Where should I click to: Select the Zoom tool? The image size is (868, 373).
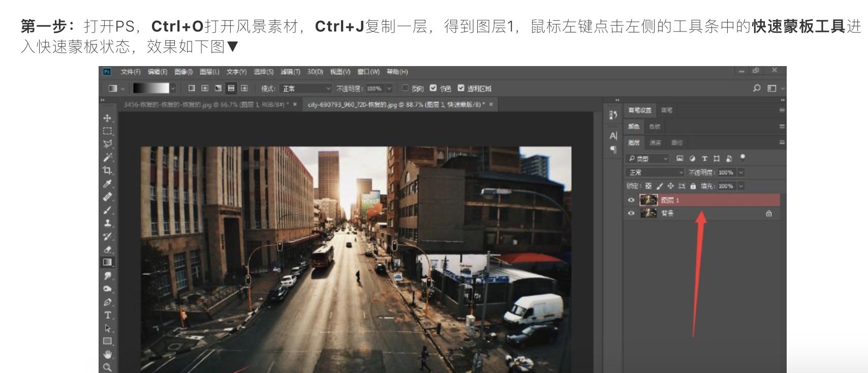point(107,367)
